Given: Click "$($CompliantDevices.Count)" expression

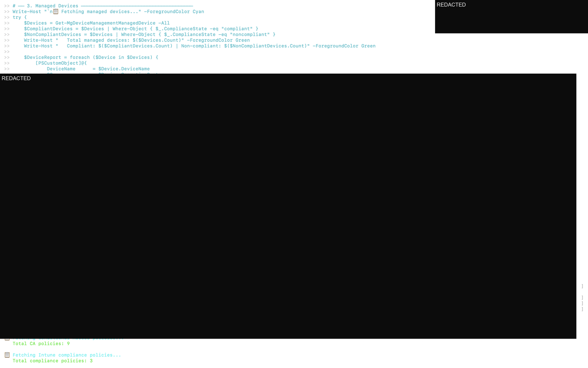Looking at the screenshot, I should 135,46.
